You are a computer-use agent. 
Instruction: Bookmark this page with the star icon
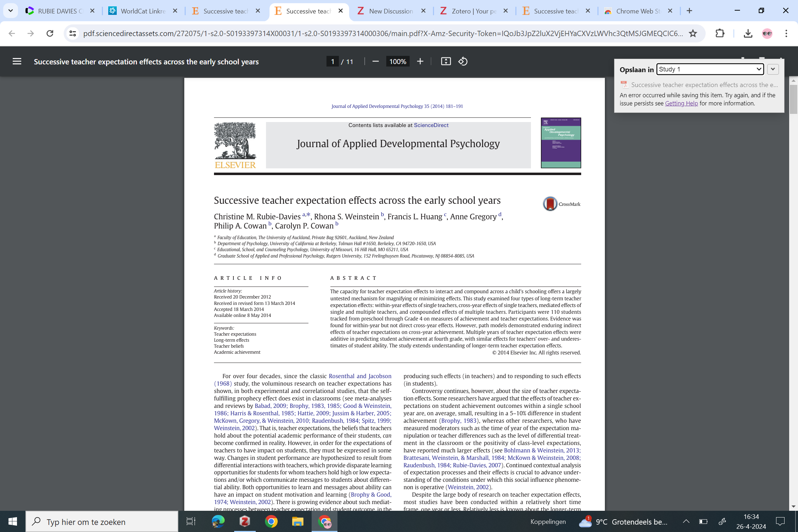(x=693, y=34)
